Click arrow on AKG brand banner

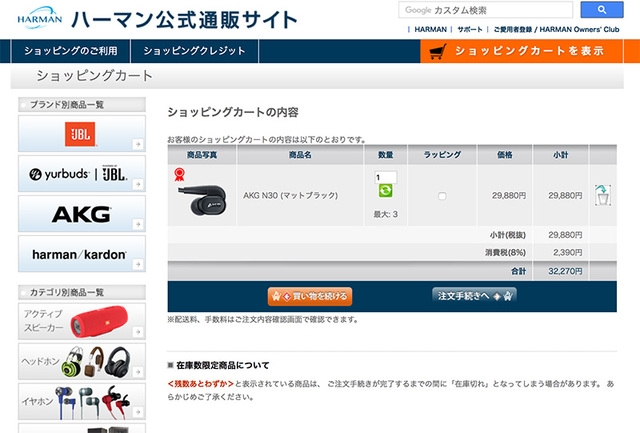tap(138, 224)
